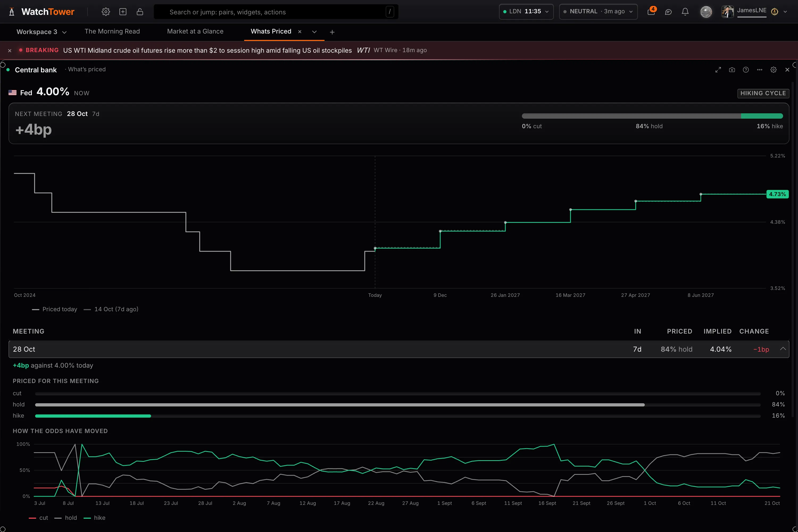Close the Whats Priced tab

pyautogui.click(x=300, y=32)
